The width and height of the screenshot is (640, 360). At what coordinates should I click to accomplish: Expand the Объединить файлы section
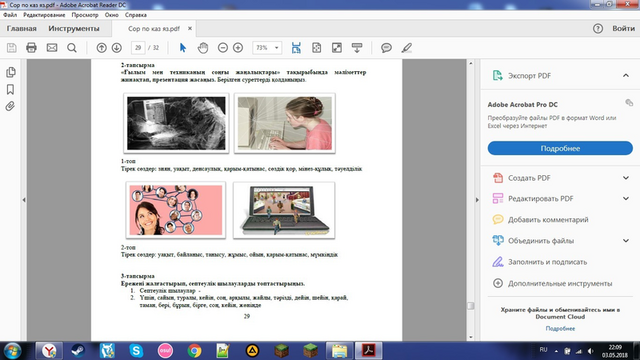tap(626, 241)
